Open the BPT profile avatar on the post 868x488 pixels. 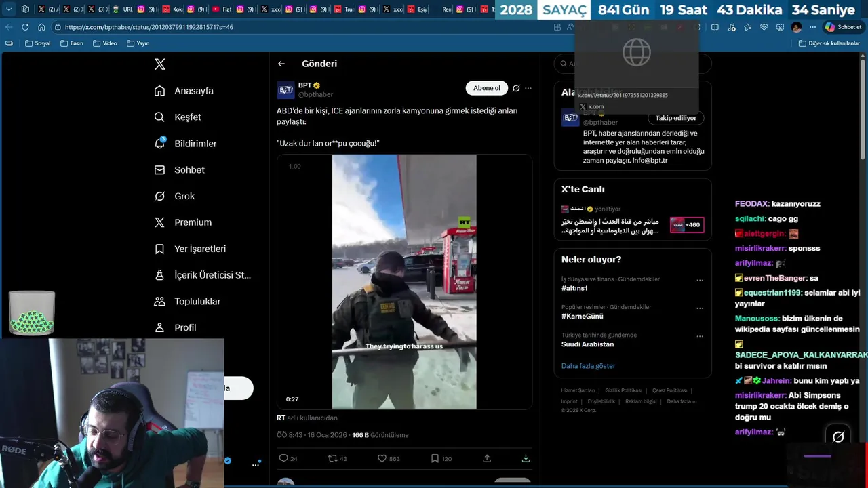[285, 89]
